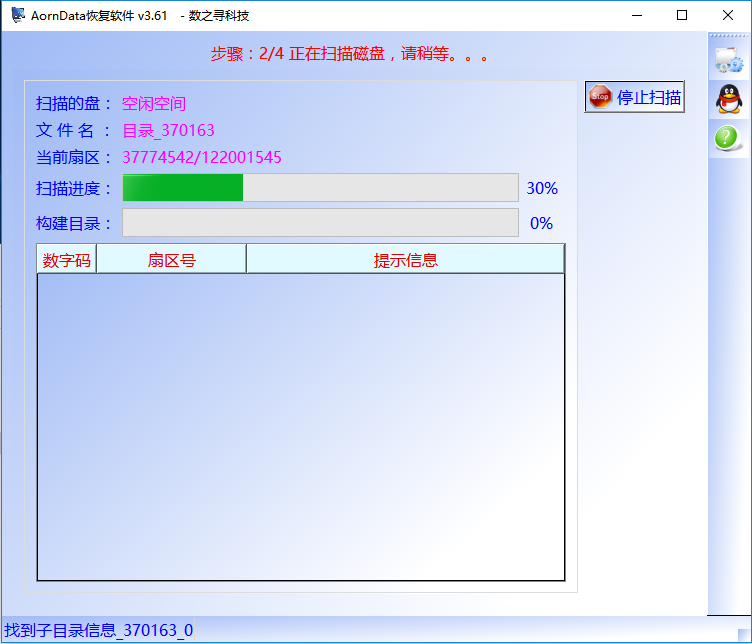Click the empty results list area
This screenshot has width=752, height=644.
(301, 427)
